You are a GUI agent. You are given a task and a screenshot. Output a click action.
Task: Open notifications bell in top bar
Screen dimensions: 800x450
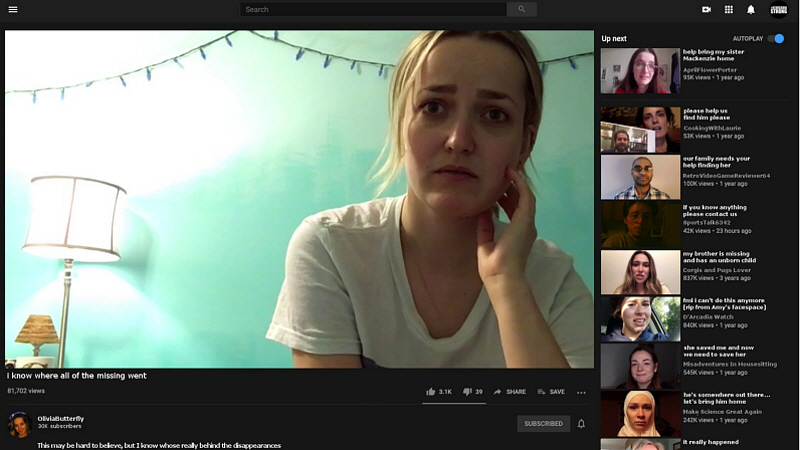(751, 9)
